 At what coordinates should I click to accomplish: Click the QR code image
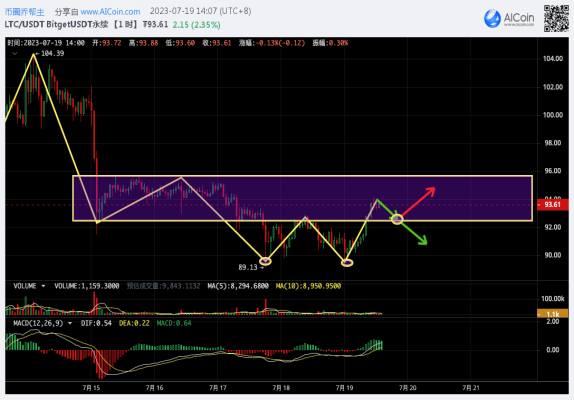[x=556, y=18]
